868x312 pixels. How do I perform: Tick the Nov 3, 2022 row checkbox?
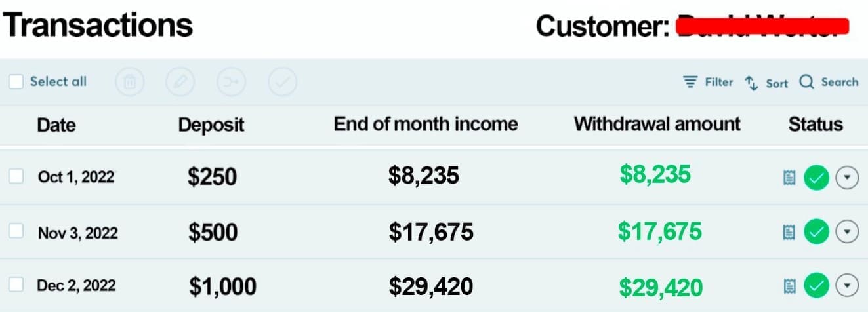tap(16, 231)
